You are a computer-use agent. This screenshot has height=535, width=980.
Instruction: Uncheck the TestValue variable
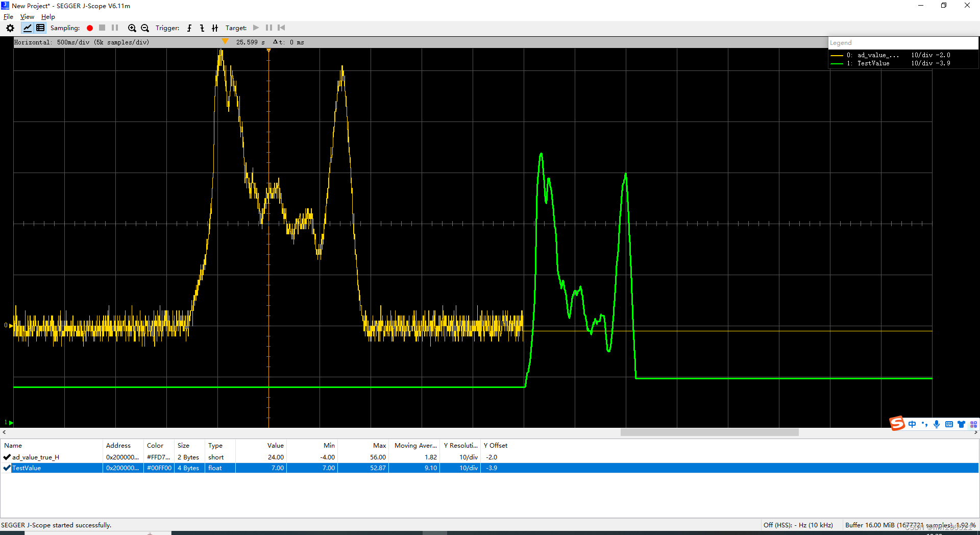(x=7, y=468)
